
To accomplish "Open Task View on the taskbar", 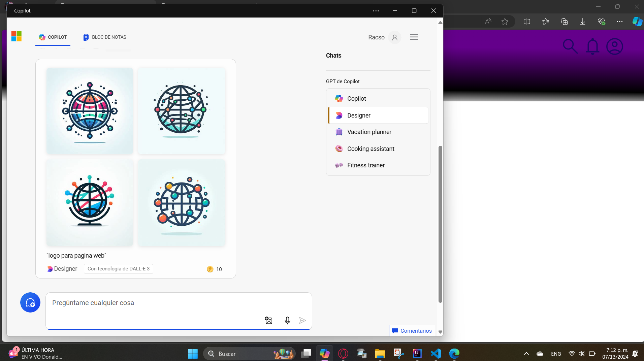I will point(306,354).
